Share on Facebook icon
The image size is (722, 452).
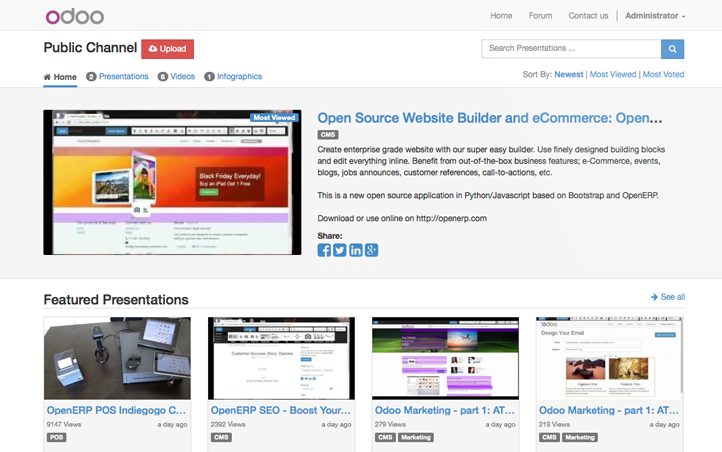[x=324, y=250]
